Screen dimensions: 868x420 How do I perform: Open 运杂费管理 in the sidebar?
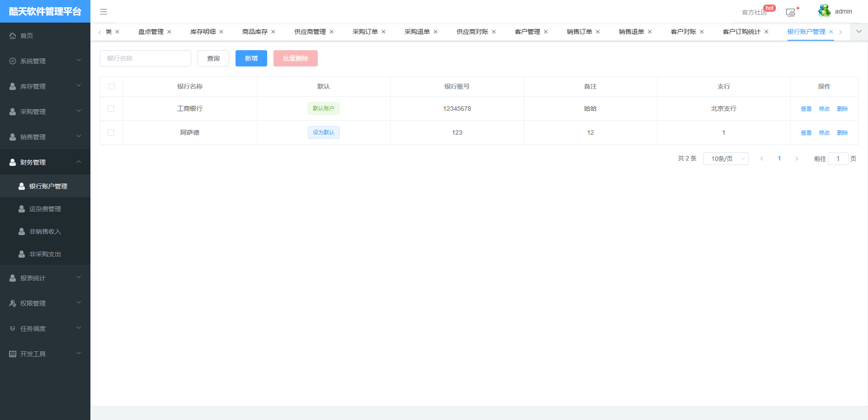point(45,209)
